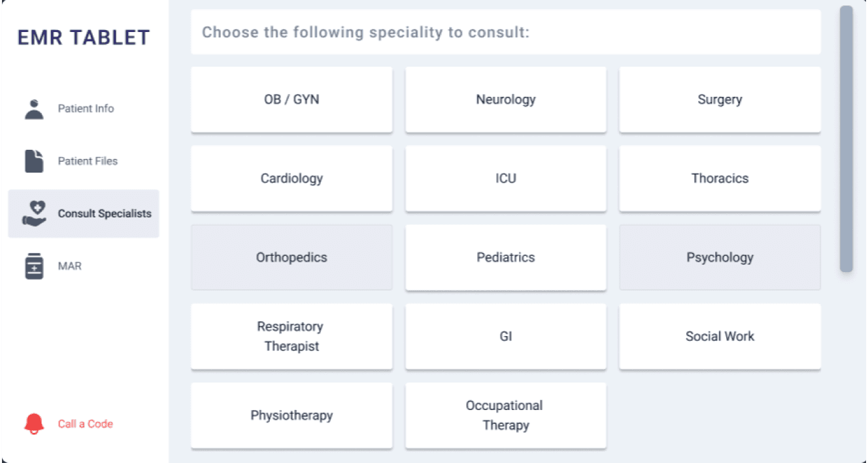Click the Patient Files document icon
Screen dimensions: 868x463
point(34,161)
